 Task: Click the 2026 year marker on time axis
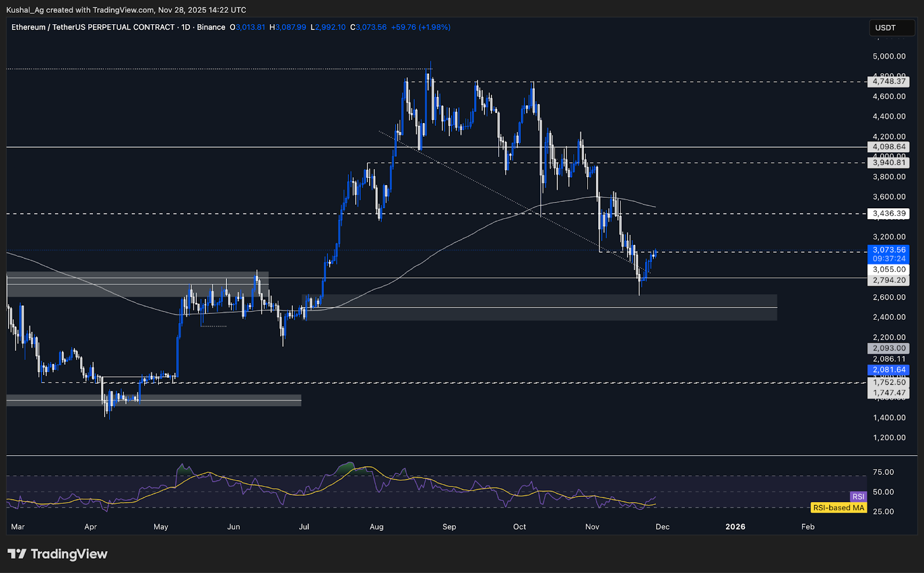pyautogui.click(x=735, y=527)
